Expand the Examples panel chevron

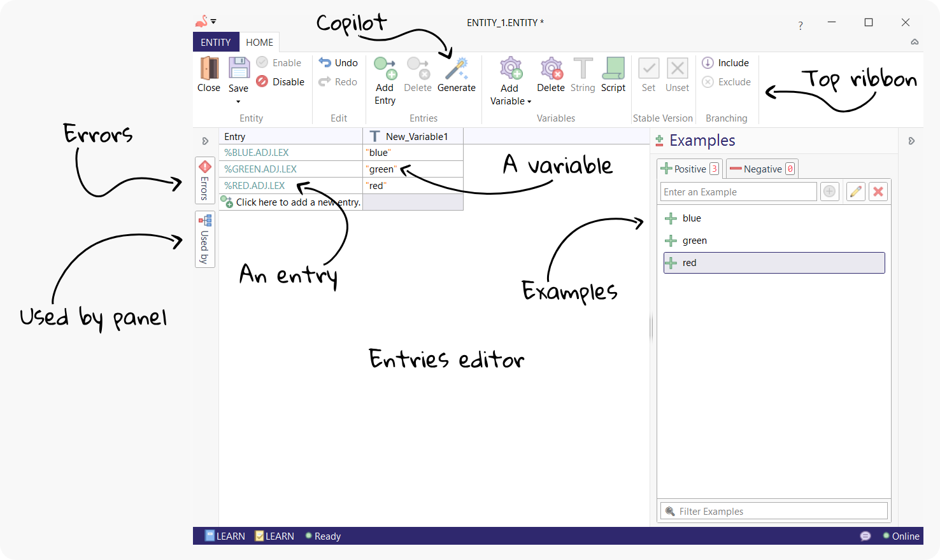tap(911, 141)
